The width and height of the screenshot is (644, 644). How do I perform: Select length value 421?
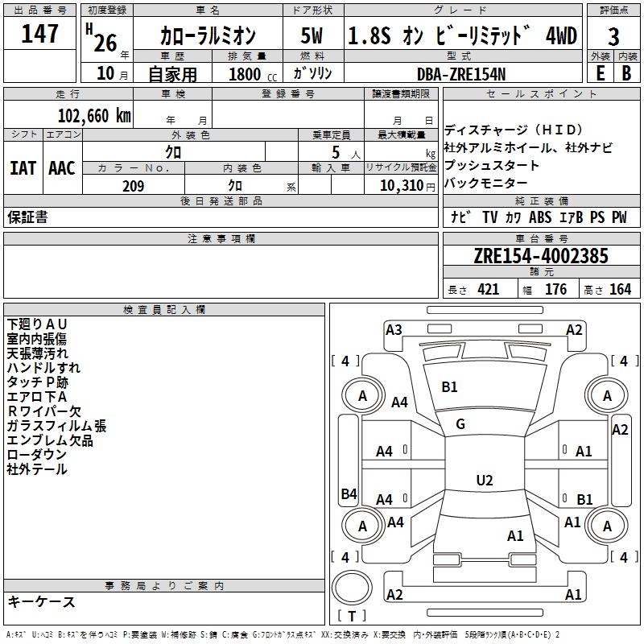click(x=489, y=290)
